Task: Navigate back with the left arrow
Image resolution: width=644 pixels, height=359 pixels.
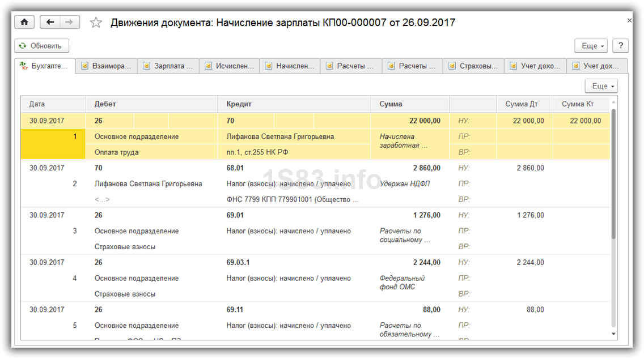Action: 50,22
